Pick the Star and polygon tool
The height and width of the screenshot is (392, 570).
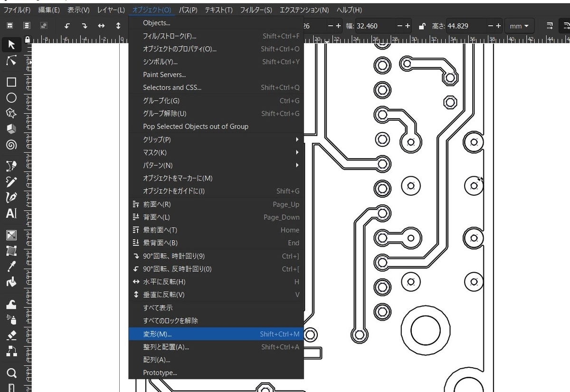click(x=11, y=114)
